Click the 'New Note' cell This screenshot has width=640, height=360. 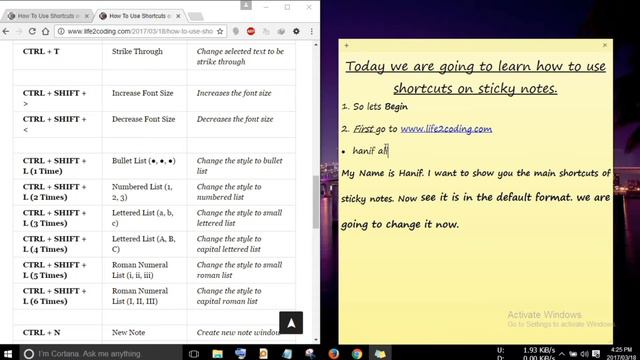(x=144, y=333)
